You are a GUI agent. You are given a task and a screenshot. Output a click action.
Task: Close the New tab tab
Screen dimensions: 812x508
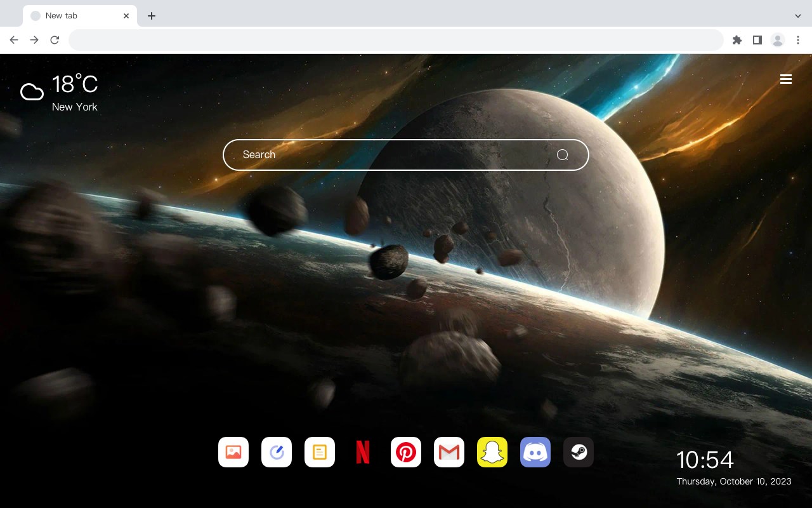(126, 16)
